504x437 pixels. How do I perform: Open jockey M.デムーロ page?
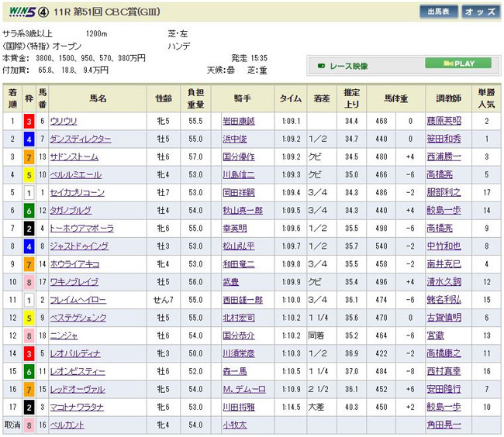[240, 390]
